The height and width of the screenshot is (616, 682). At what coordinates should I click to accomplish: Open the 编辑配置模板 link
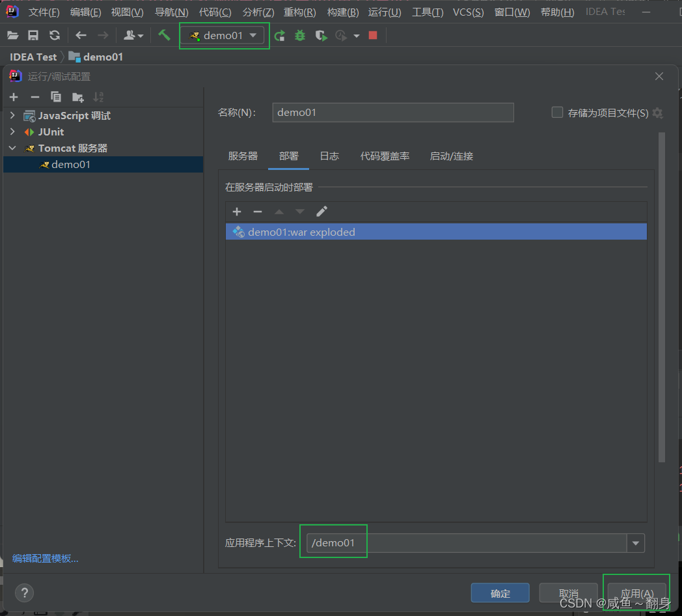(46, 559)
